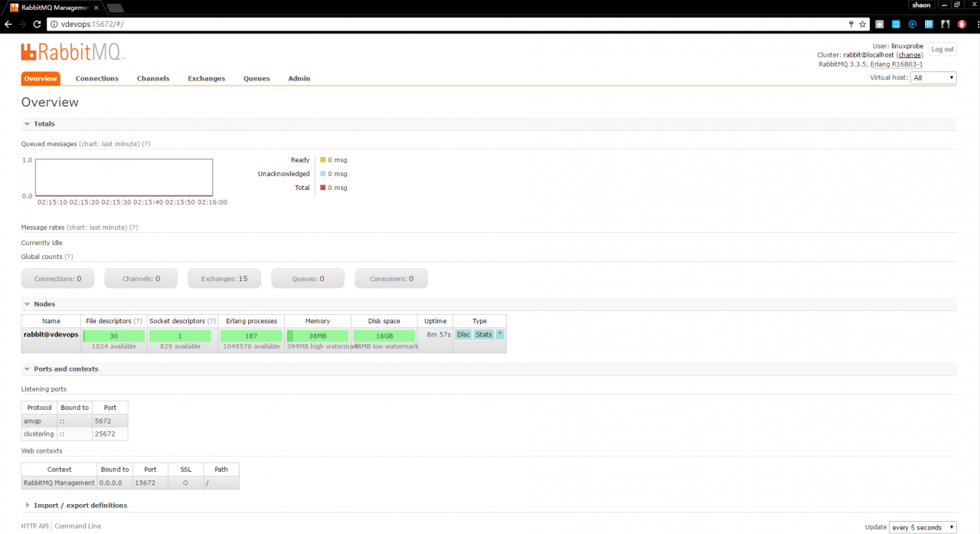Select the Disc badge on rabbit@vdevops node
980x534 pixels.
pyautogui.click(x=462, y=334)
